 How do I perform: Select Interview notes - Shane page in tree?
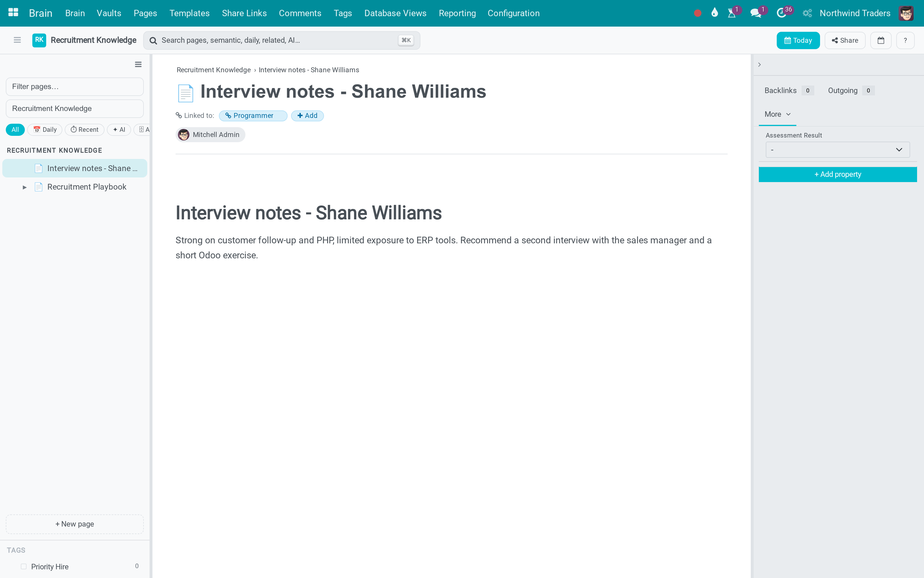click(75, 168)
